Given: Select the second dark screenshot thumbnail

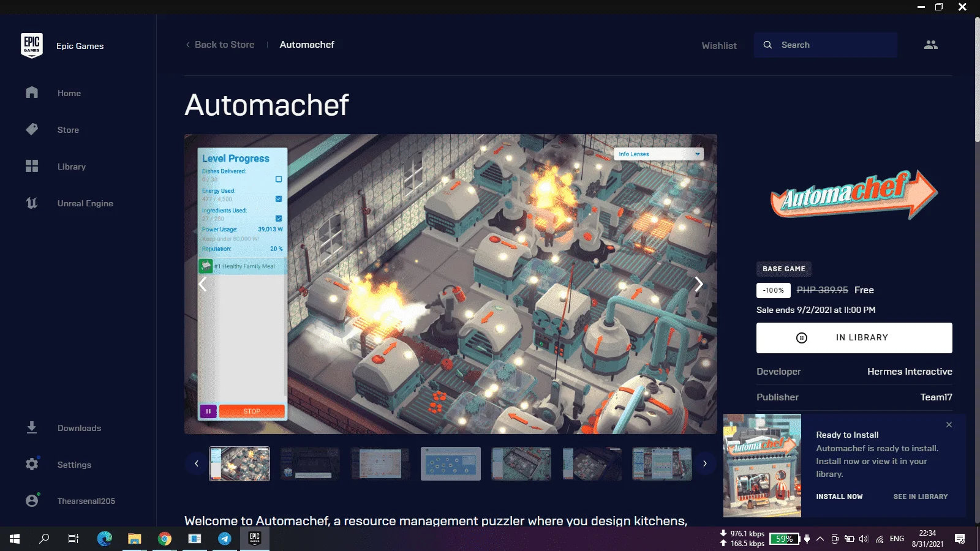Looking at the screenshot, I should click(x=310, y=463).
